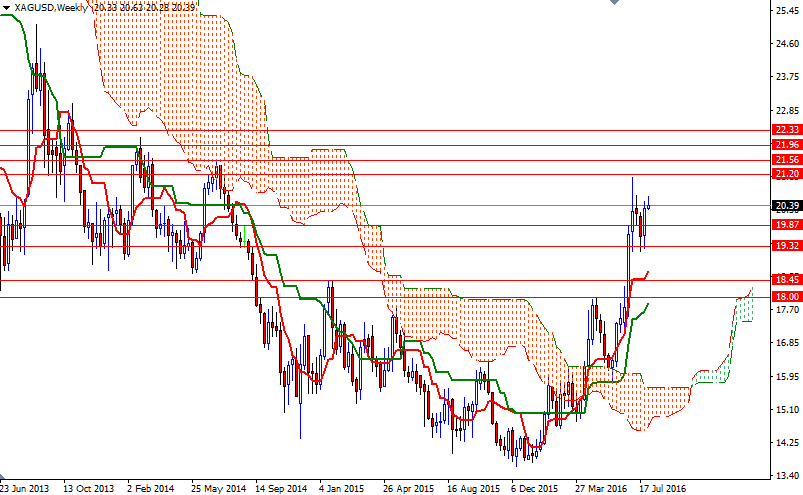This screenshot has height=495, width=803.
Task: Click the 25.45 tick on price scale
Action: pos(786,12)
